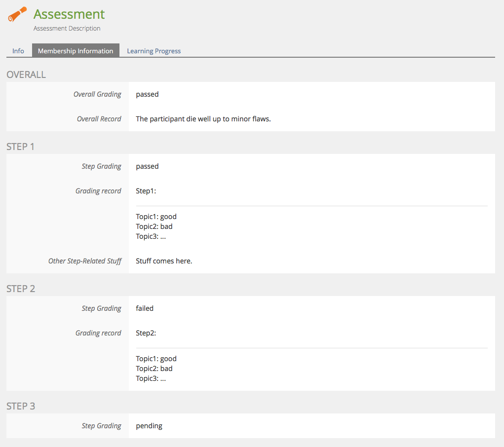Select the Other Step-Related Stuff label
This screenshot has height=447, width=504.
click(84, 261)
